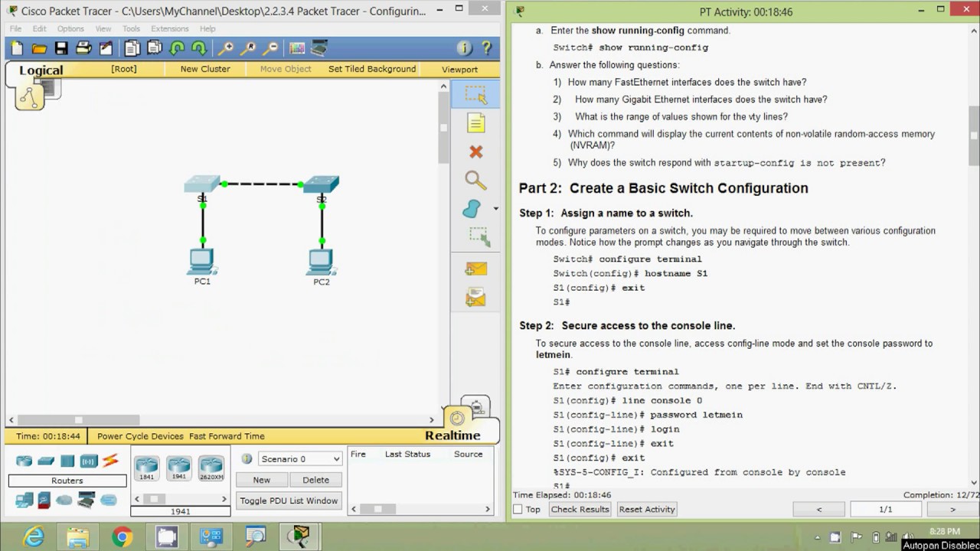Toggle PDU List Window
The width and height of the screenshot is (980, 551).
tap(289, 501)
